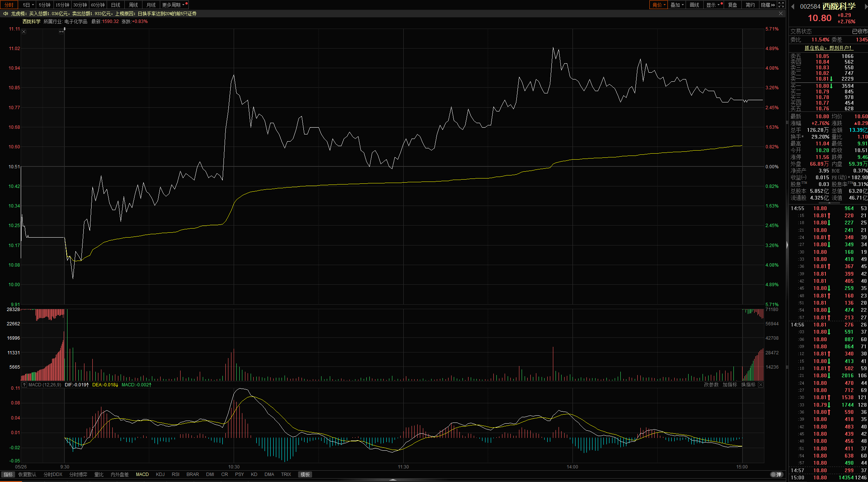Toggle the 指标 indicators button
The width and height of the screenshot is (868, 482).
[x=8, y=474]
